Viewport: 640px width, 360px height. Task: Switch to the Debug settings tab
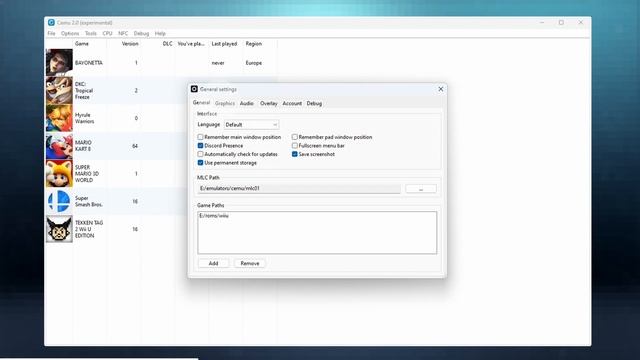tap(314, 103)
